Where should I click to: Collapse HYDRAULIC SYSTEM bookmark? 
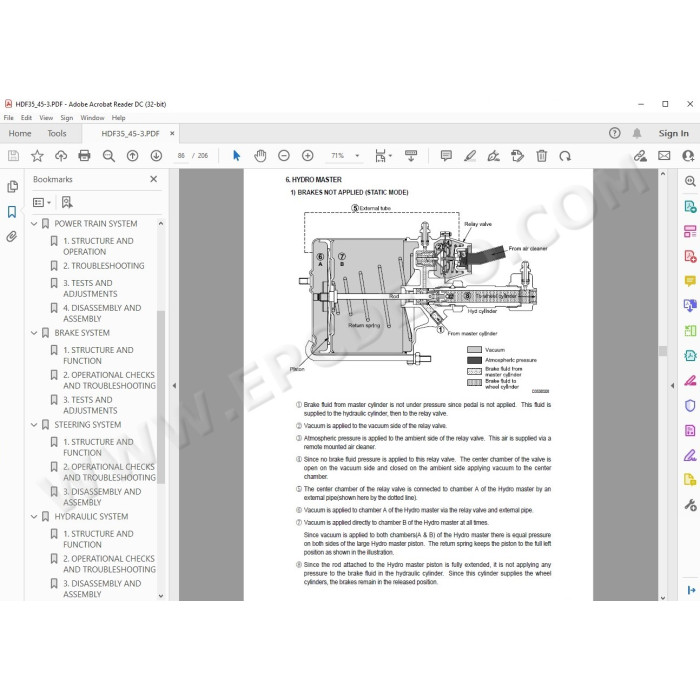tap(34, 517)
